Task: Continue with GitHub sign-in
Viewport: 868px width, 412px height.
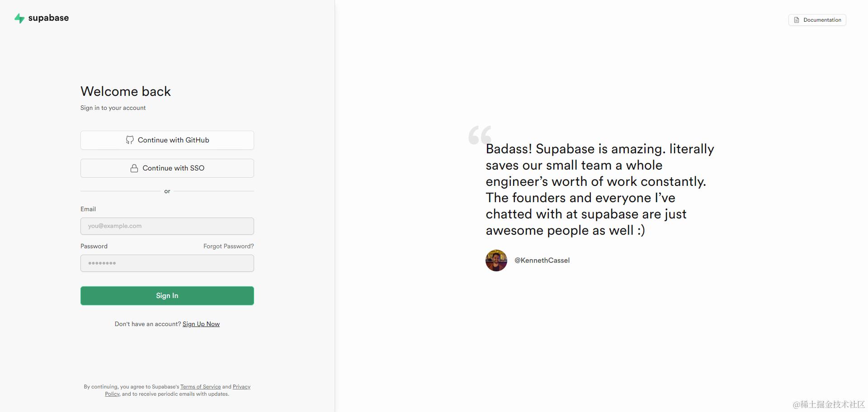Action: pyautogui.click(x=167, y=140)
